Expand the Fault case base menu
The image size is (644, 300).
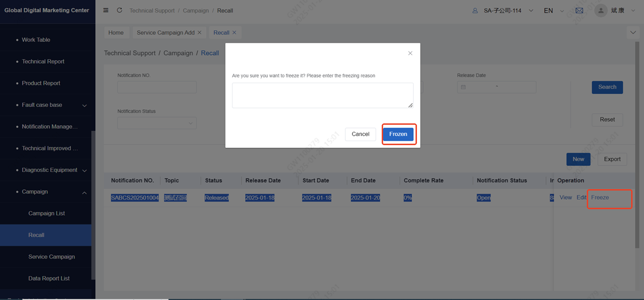point(84,105)
